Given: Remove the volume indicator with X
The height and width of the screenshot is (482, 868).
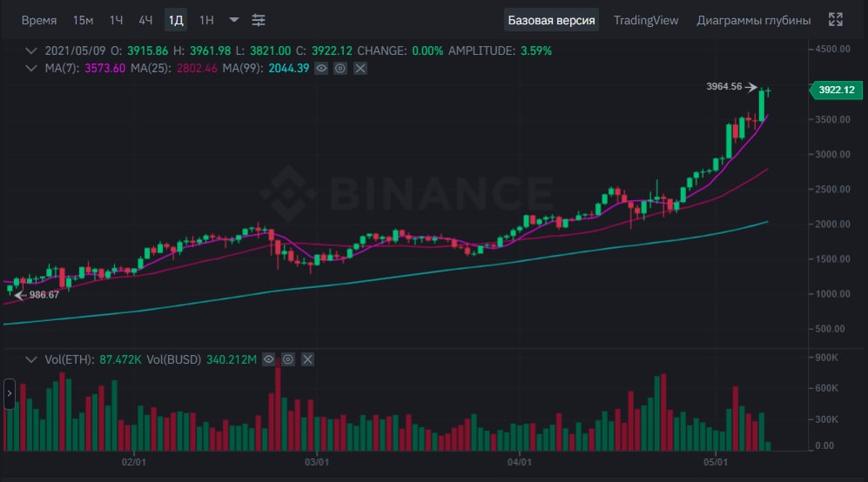Looking at the screenshot, I should (x=308, y=359).
